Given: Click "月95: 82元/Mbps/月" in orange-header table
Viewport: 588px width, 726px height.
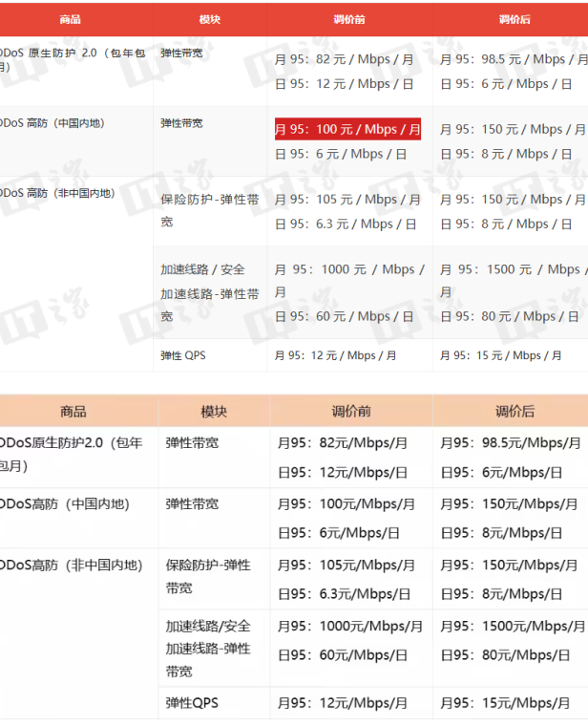Looking at the screenshot, I should coord(343,443).
